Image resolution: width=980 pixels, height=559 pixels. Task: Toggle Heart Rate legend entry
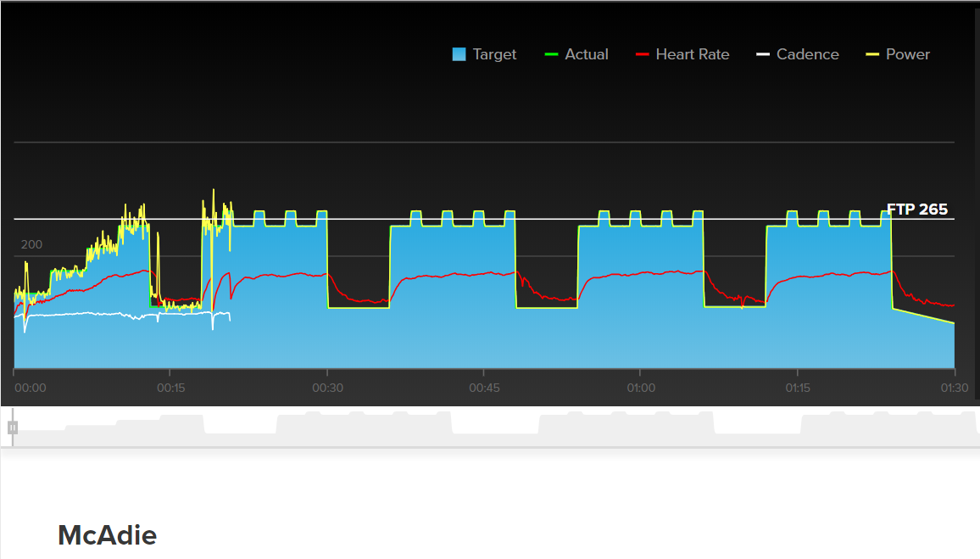pos(682,54)
